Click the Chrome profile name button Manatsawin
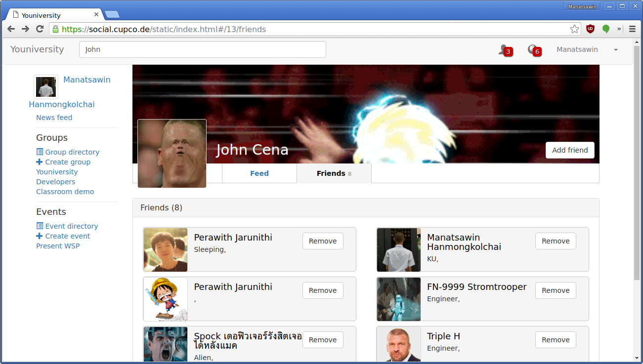The height and width of the screenshot is (364, 643). click(582, 6)
